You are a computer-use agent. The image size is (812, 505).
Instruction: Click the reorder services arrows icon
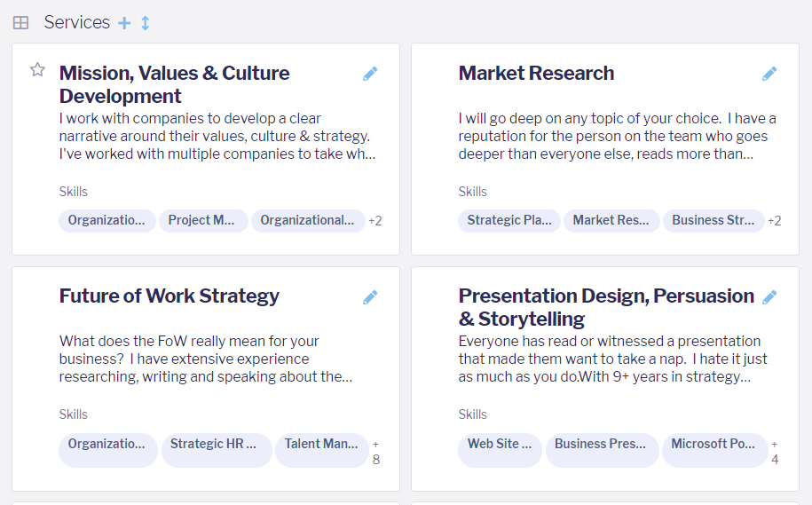146,23
